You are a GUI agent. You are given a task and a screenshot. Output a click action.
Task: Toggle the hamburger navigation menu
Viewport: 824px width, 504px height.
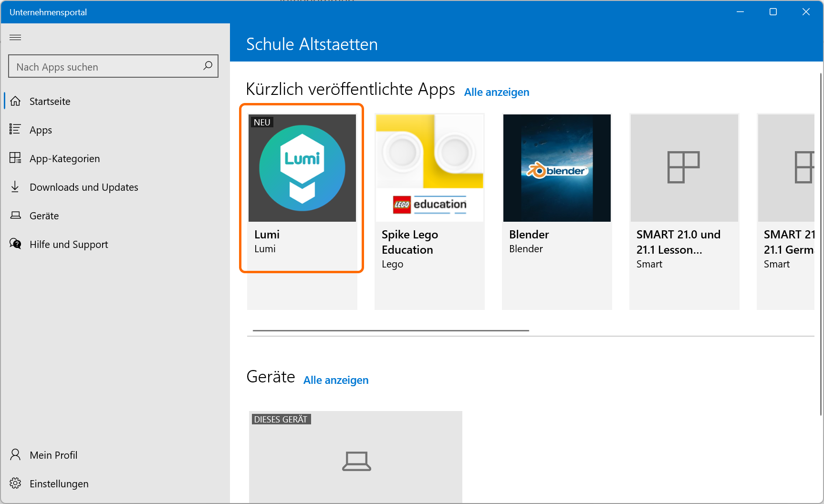click(x=15, y=37)
